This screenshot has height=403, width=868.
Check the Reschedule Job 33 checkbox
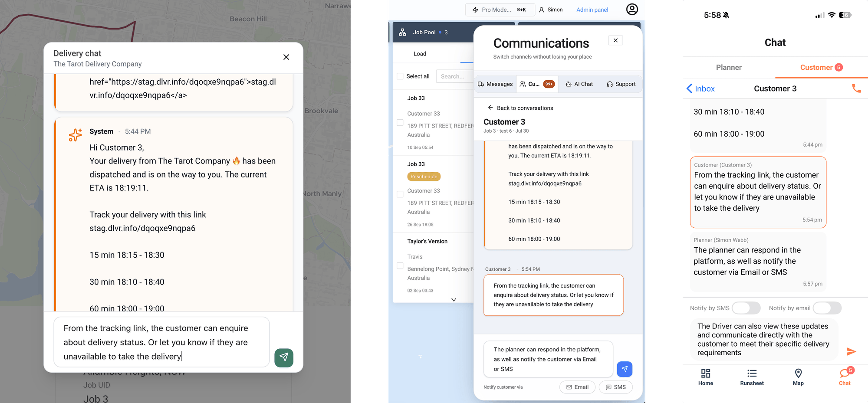400,194
